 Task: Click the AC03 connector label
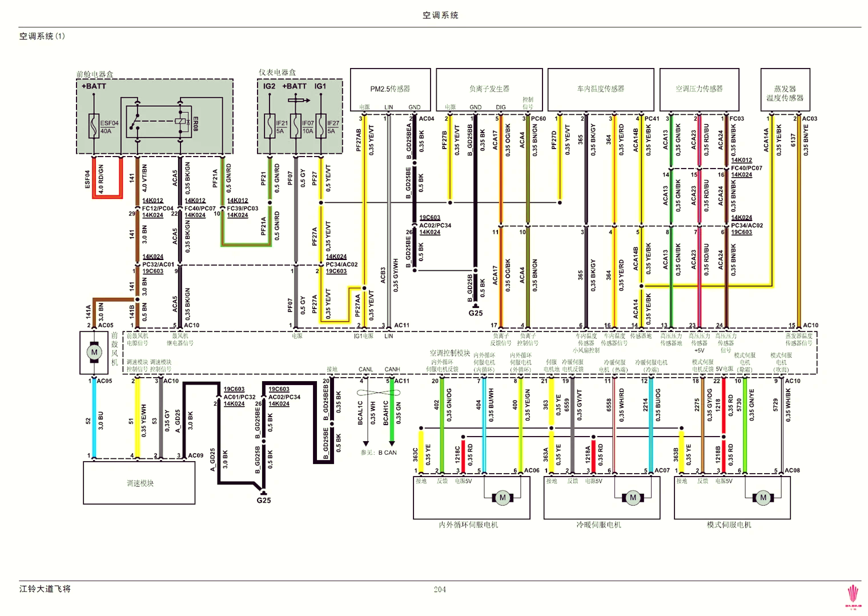pos(810,119)
